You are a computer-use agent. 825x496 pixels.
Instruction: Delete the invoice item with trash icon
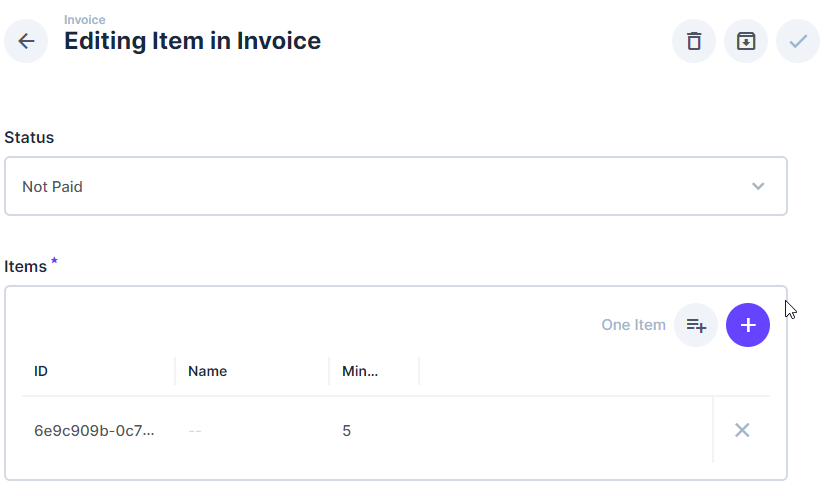click(694, 41)
